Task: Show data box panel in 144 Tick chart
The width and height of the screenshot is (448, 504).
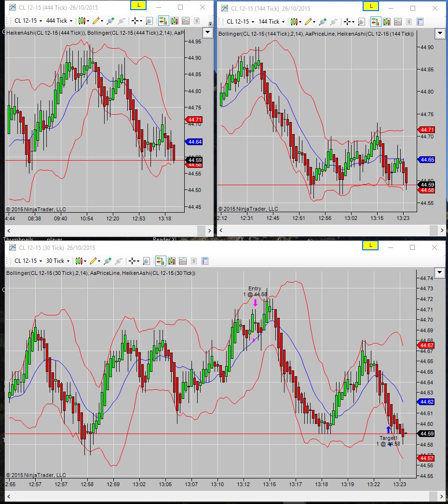Action: point(420,22)
